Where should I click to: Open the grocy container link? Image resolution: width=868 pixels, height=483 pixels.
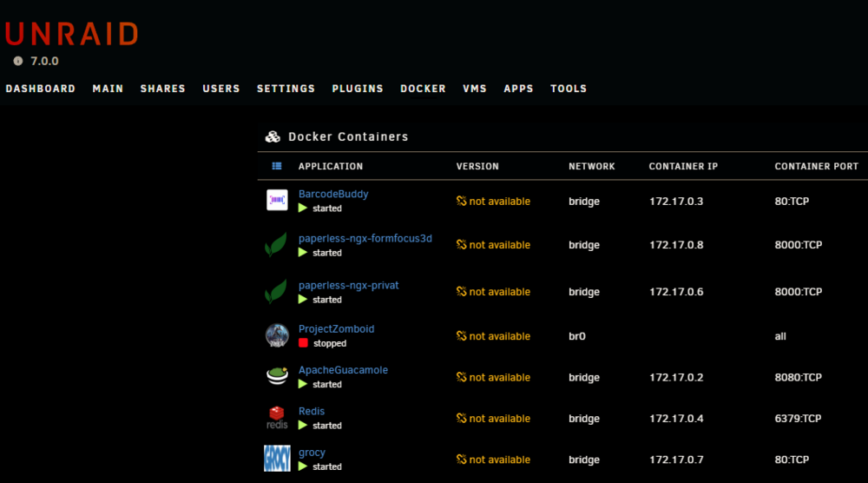[x=312, y=453]
